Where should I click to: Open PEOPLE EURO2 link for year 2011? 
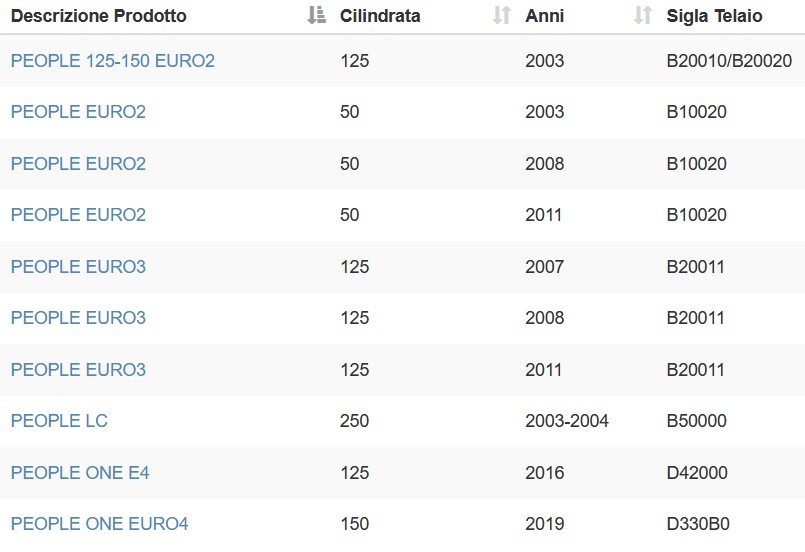point(78,214)
